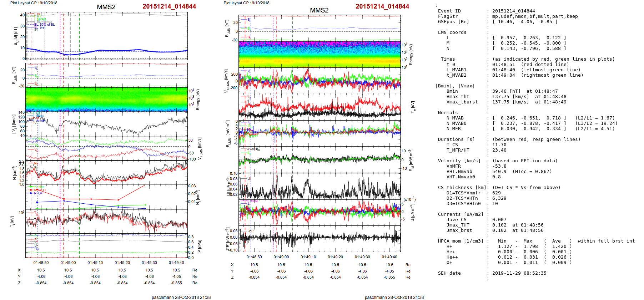This screenshot has height=300, width=644.
Task: Click the 'Plot Layout GP 19/10/2018' text above left plot
Action: click(x=34, y=3)
